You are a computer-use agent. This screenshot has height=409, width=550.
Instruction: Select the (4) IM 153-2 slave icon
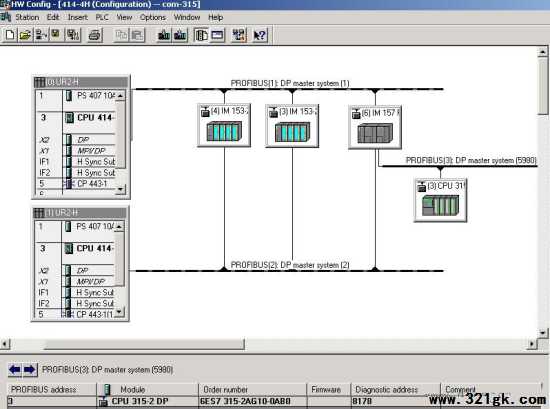(x=224, y=125)
